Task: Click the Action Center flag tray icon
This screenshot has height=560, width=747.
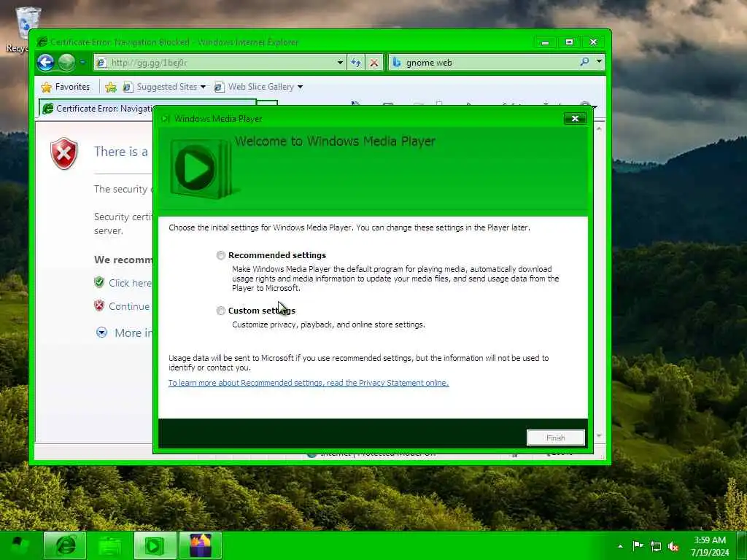Action: (638, 545)
